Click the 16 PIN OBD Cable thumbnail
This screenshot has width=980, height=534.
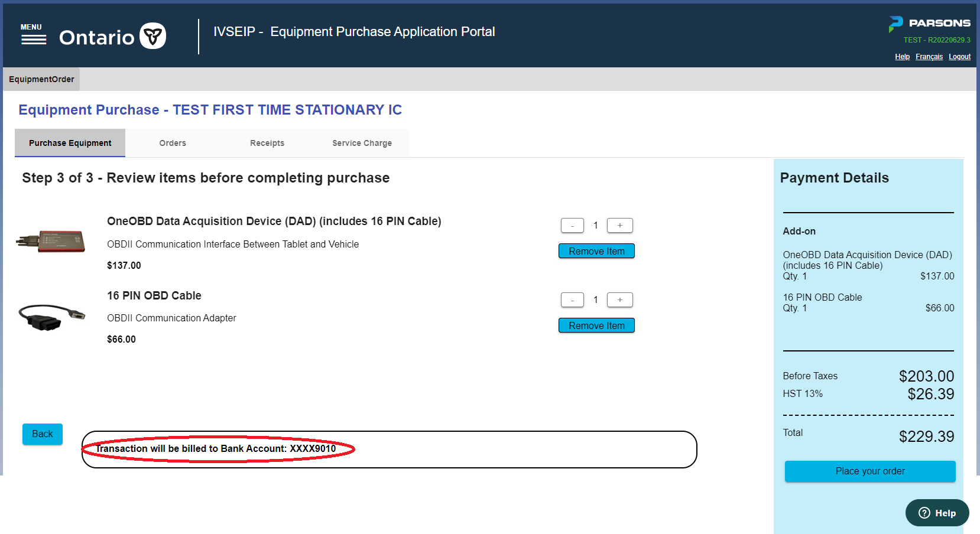pos(51,317)
